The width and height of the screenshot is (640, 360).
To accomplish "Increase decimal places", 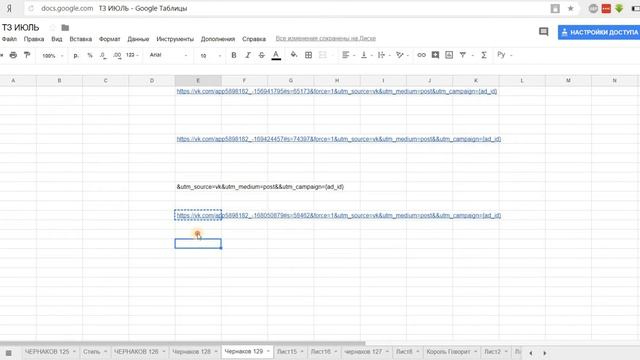I will click(x=117, y=55).
